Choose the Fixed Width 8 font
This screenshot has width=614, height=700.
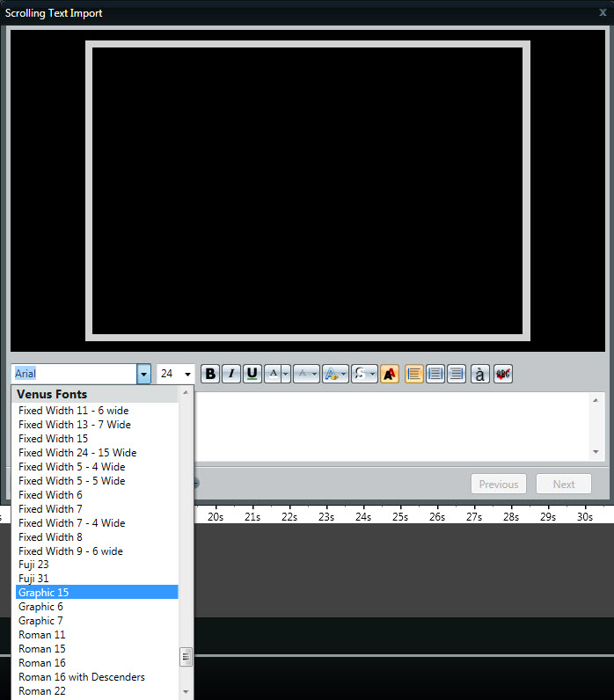pos(97,537)
